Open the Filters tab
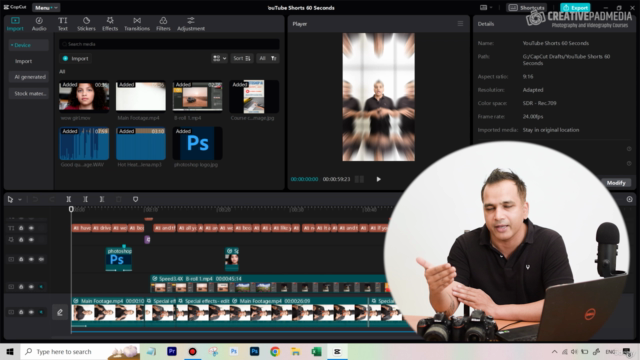The width and height of the screenshot is (640, 360). pos(163,24)
